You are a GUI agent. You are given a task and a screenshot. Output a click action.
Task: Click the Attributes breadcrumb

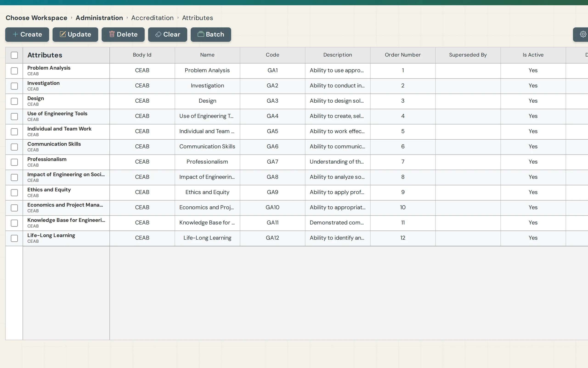click(197, 18)
